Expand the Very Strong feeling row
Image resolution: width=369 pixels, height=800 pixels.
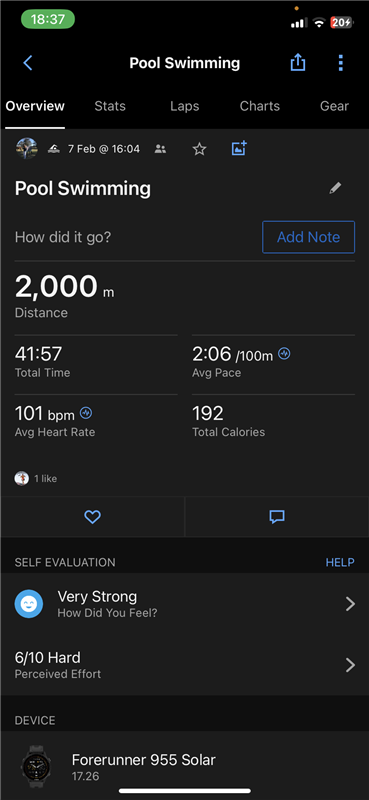pyautogui.click(x=185, y=604)
